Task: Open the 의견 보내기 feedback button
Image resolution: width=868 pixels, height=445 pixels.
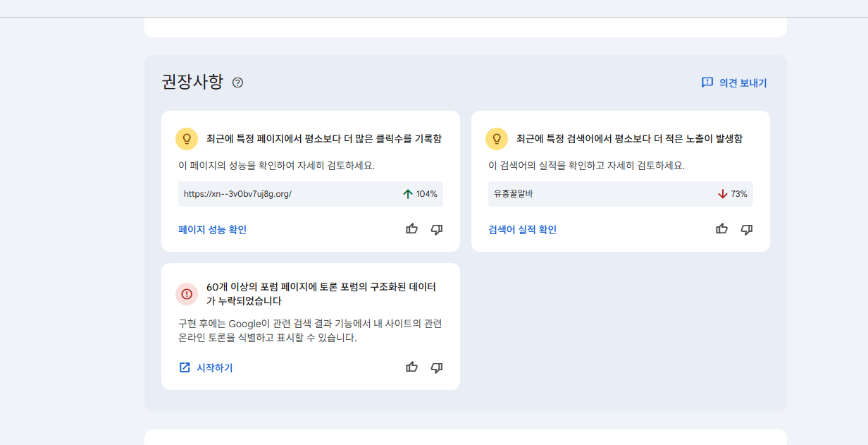Action: 734,83
